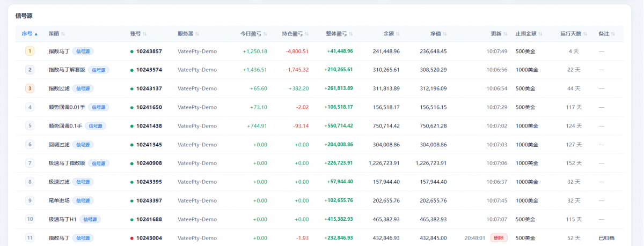Click the sort icon next to 净值

[445, 34]
